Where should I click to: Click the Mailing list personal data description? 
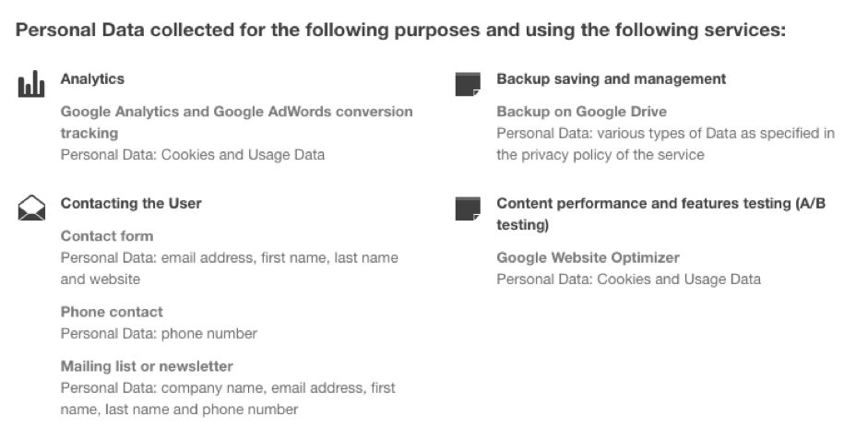point(228,398)
